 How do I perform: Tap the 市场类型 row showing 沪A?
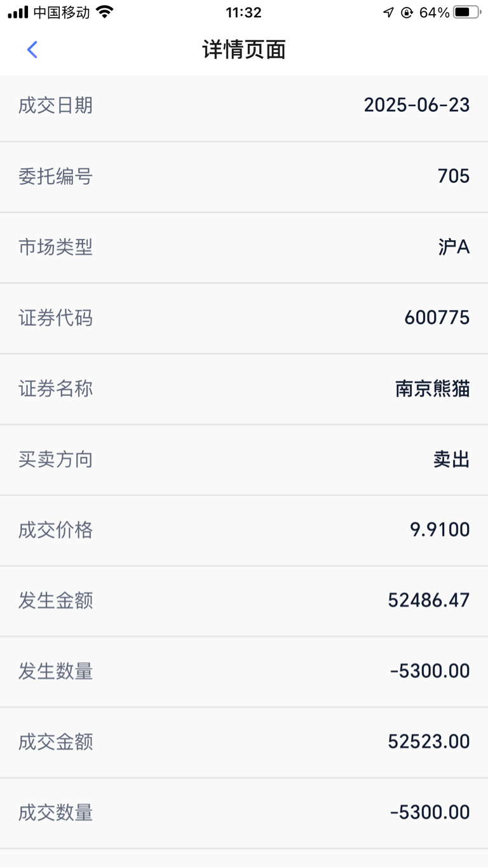pyautogui.click(x=244, y=247)
